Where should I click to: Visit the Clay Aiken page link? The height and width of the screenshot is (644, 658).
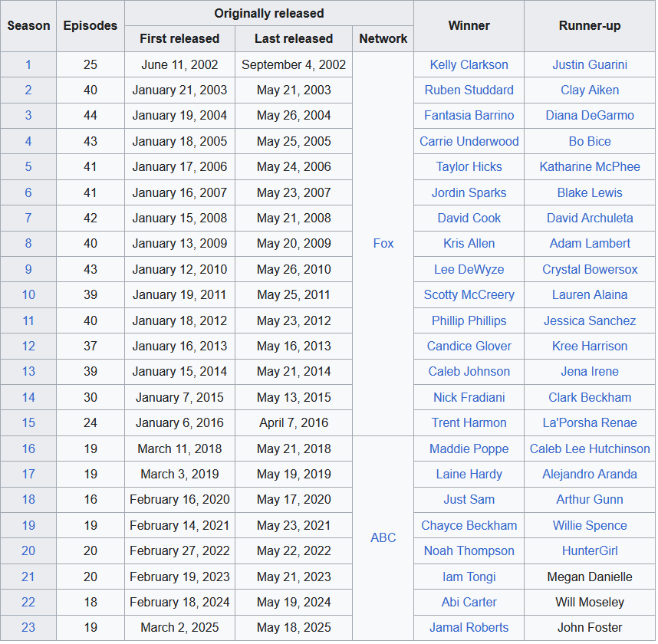590,90
